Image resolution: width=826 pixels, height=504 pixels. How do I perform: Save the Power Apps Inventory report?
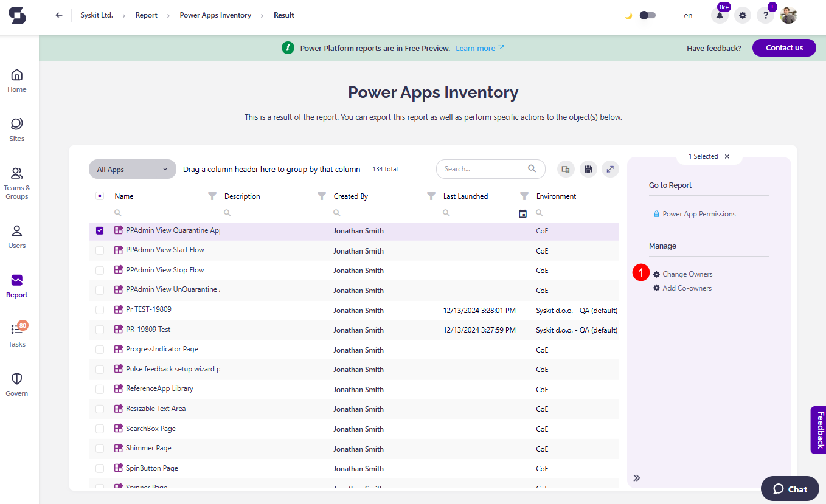[x=588, y=169]
